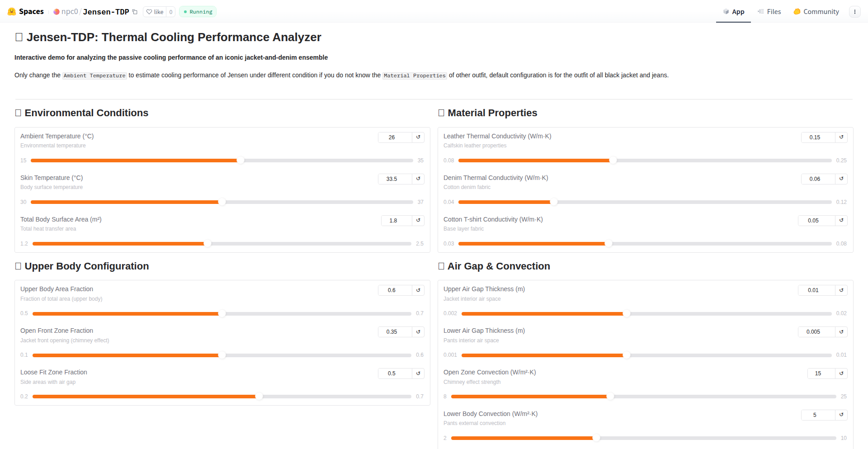Image resolution: width=868 pixels, height=449 pixels.
Task: Reset the Skin Temperature value
Action: click(x=418, y=179)
